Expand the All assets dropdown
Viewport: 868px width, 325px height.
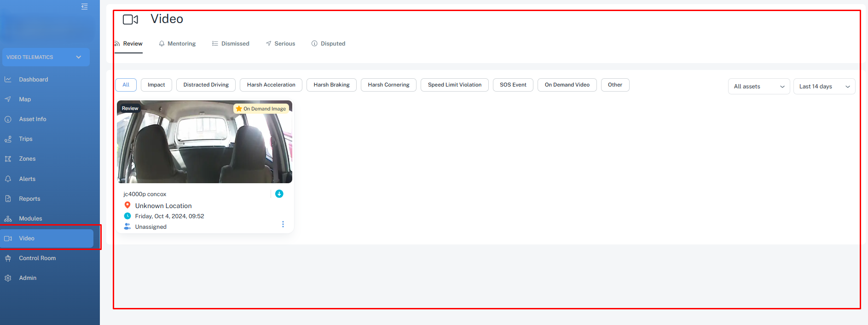point(758,87)
